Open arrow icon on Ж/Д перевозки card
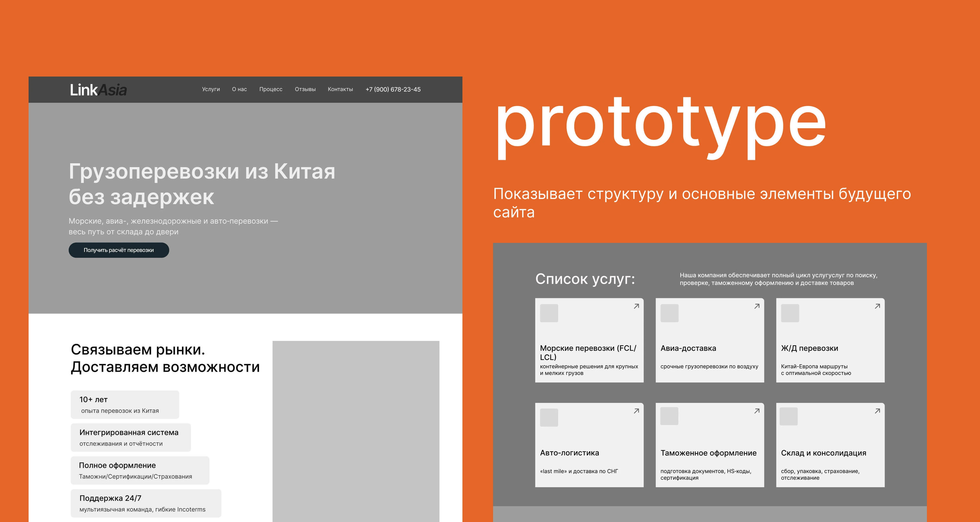 [877, 306]
